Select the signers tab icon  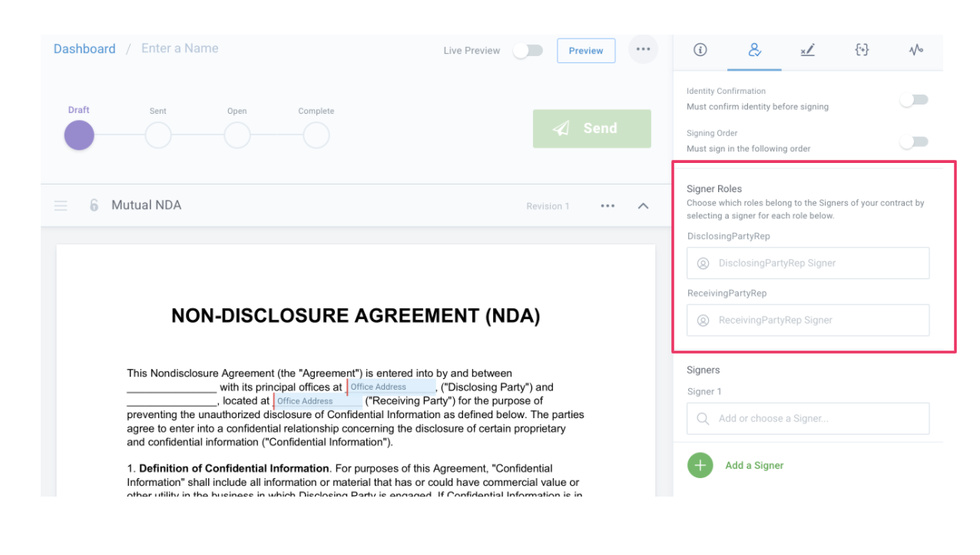click(754, 50)
